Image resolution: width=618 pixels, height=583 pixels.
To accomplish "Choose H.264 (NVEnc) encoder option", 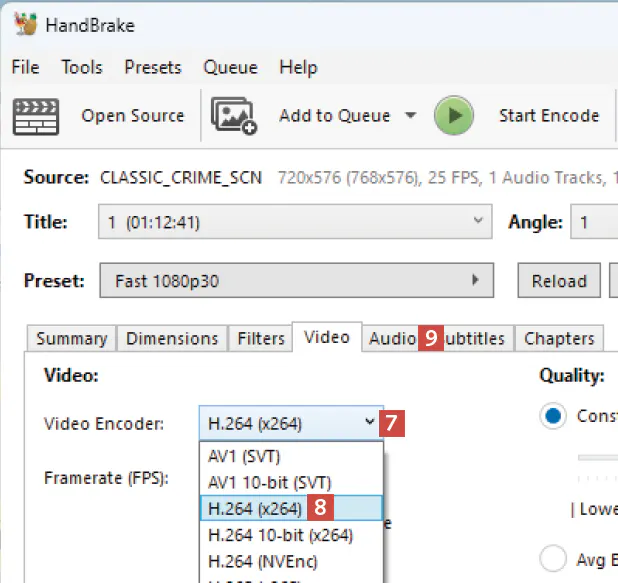I will pyautogui.click(x=291, y=561).
